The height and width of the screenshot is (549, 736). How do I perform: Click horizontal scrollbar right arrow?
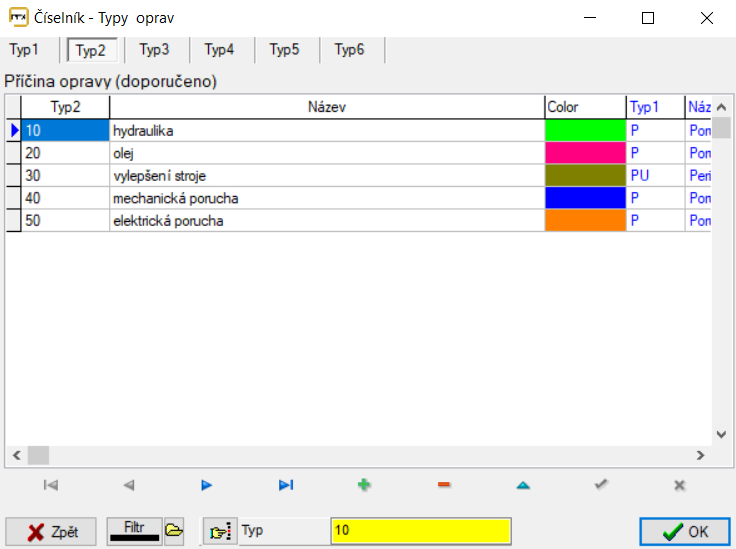[700, 455]
